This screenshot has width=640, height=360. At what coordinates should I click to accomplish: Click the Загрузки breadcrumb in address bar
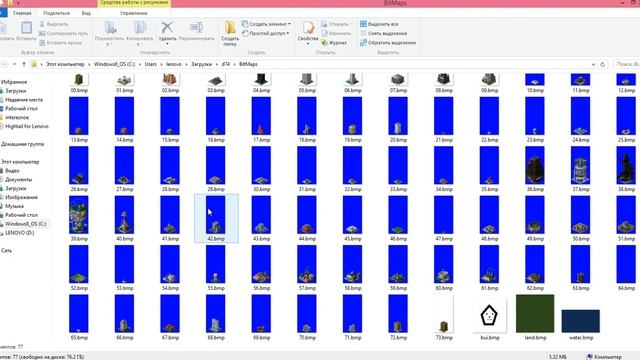(x=201, y=64)
